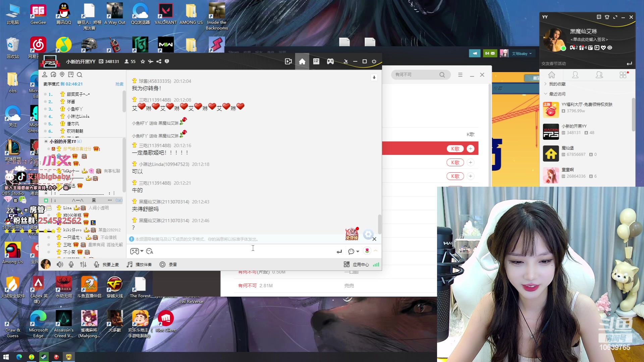
Task: Open Windows Start menu
Action: coord(6,357)
